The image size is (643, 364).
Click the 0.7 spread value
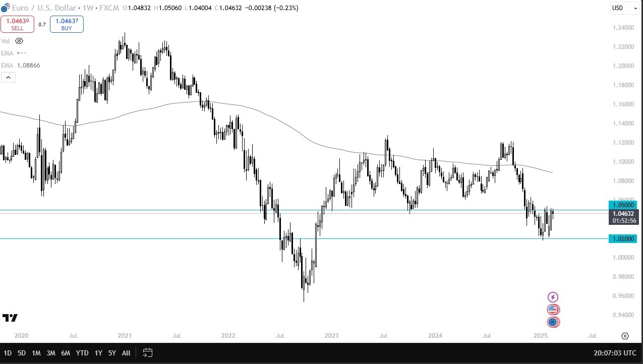point(42,24)
